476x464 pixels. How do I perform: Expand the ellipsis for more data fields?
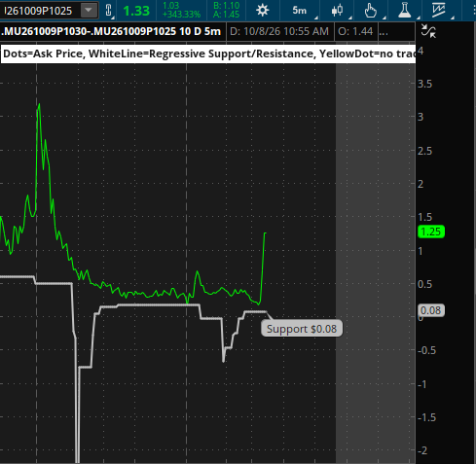384,32
